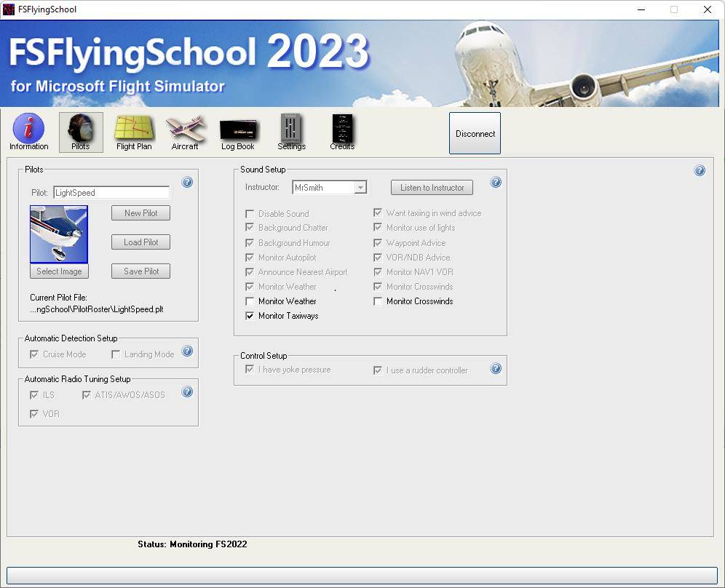Disable Monitor Taxiways

click(250, 316)
